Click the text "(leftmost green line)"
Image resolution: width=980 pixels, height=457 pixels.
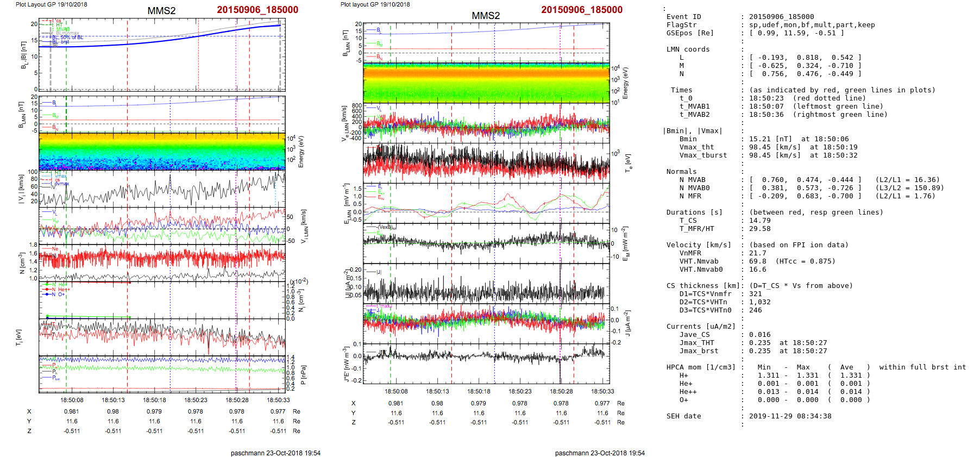coord(838,107)
